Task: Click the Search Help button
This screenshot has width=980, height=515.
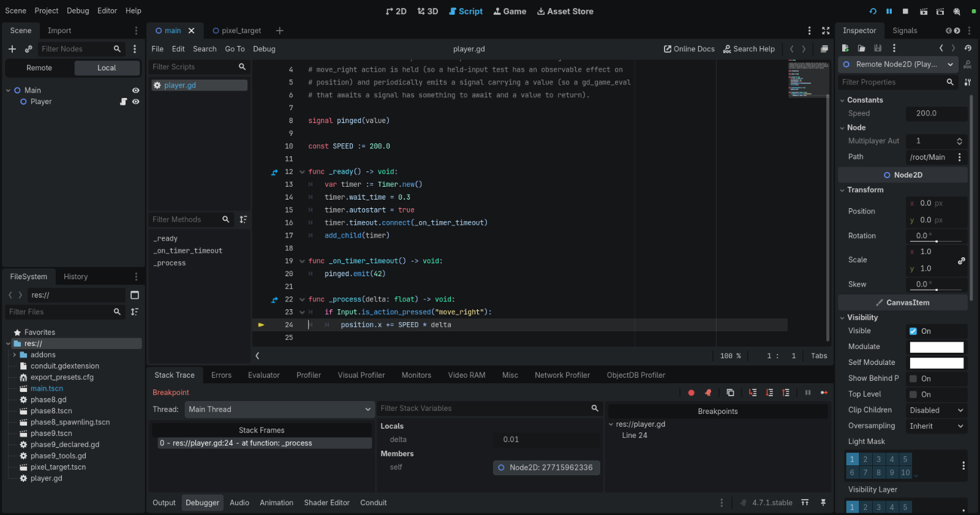Action: tap(748, 49)
